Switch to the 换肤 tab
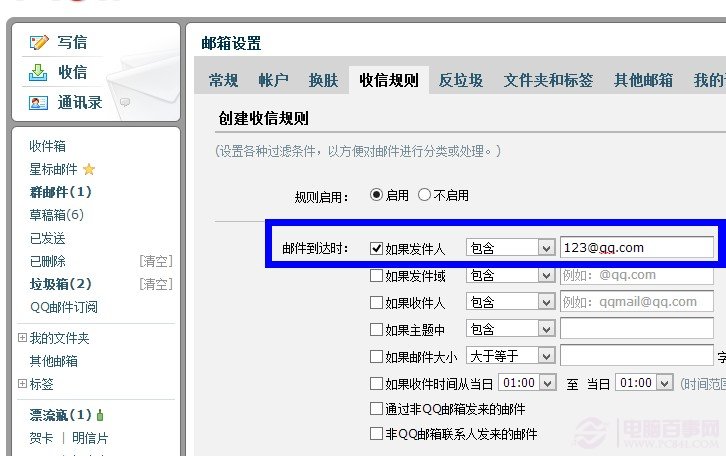Screen dimensions: 726x456 click(x=323, y=80)
